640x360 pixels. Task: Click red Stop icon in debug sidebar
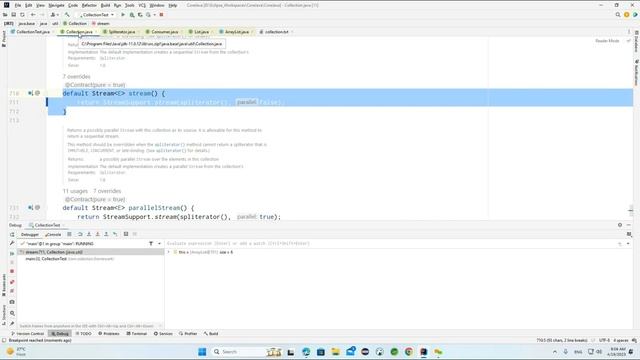coord(12,271)
